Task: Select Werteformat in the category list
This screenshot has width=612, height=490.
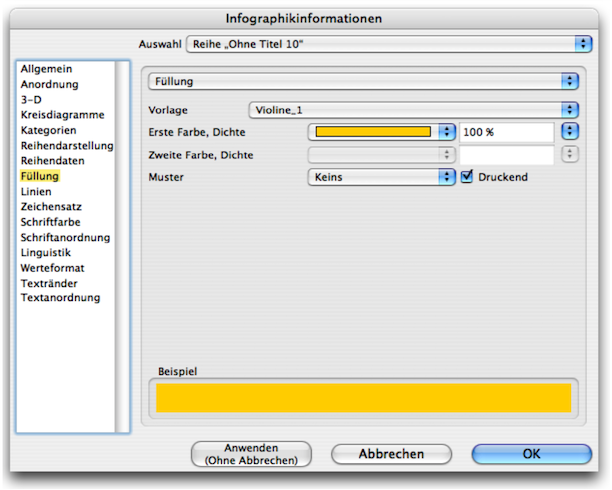Action: 52,268
